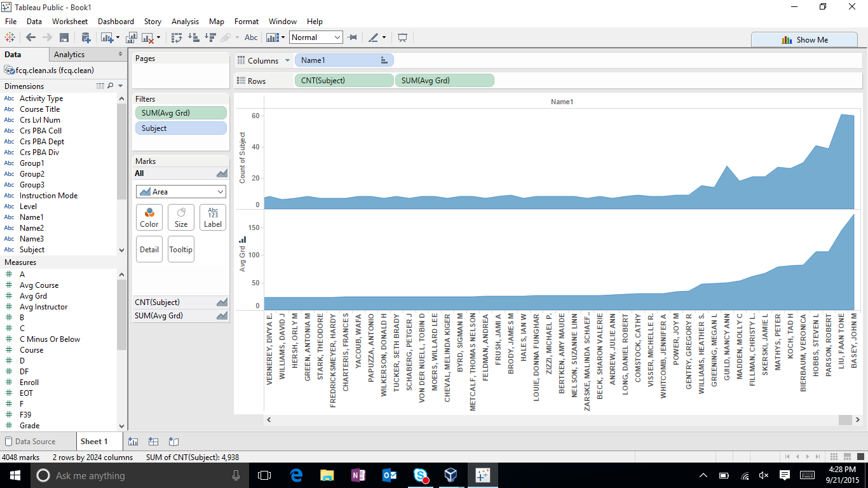This screenshot has width=868, height=488.
Task: Click the Windows Start button
Action: pos(15,475)
